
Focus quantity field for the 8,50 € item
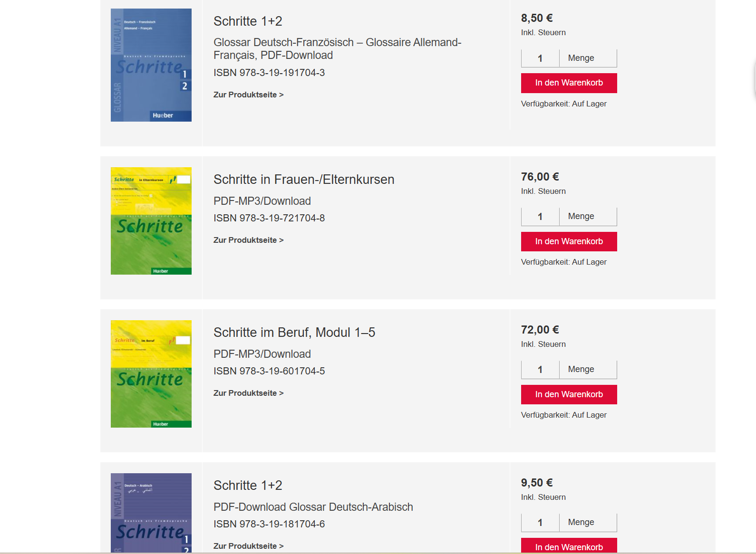[x=540, y=58]
